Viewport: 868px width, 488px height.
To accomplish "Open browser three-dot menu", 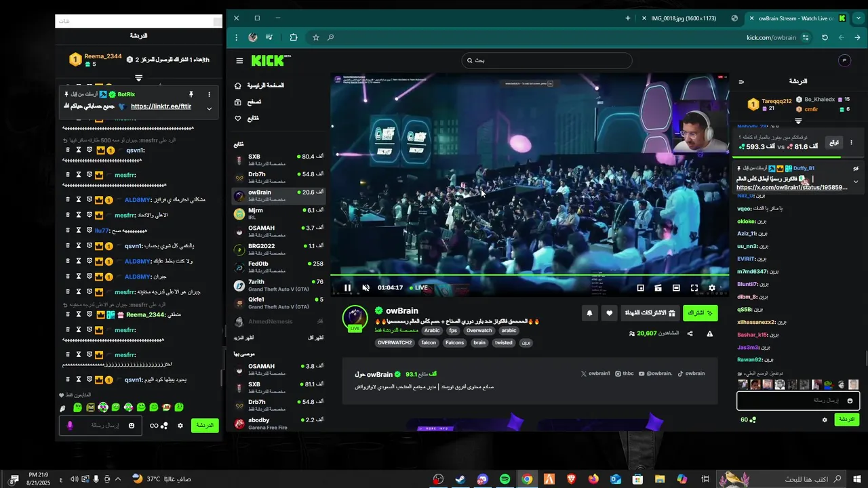I will [x=236, y=37].
